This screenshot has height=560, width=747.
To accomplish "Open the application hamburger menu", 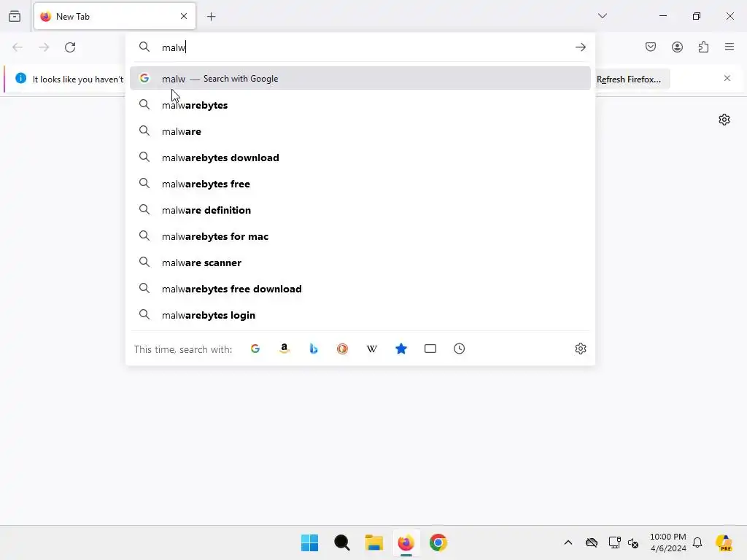I will point(729,47).
